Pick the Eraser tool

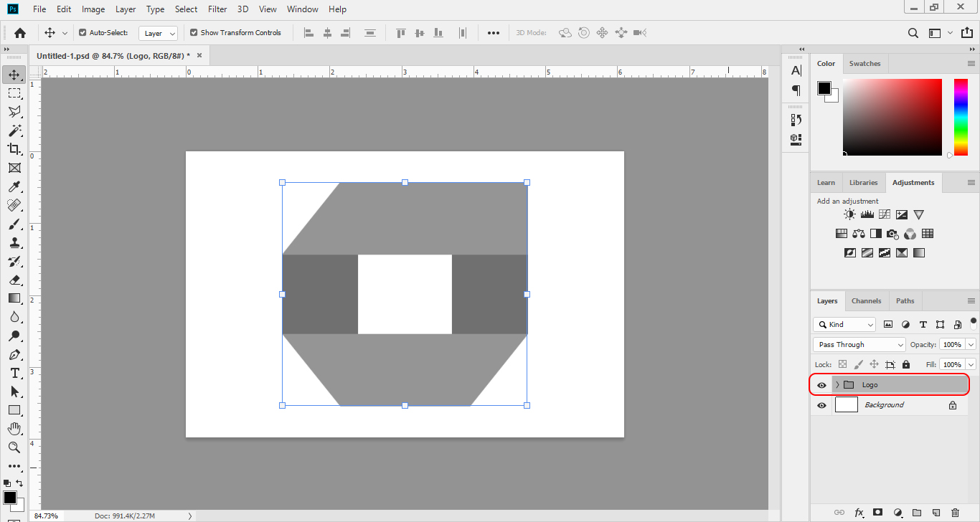click(14, 280)
